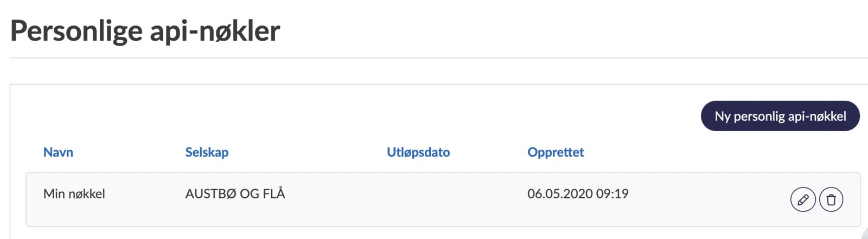Sort by the Opprettet column header
The width and height of the screenshot is (868, 239).
point(556,152)
